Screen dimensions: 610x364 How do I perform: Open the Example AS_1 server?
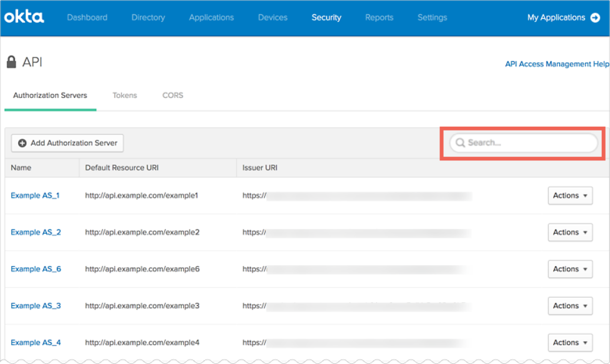click(x=35, y=195)
